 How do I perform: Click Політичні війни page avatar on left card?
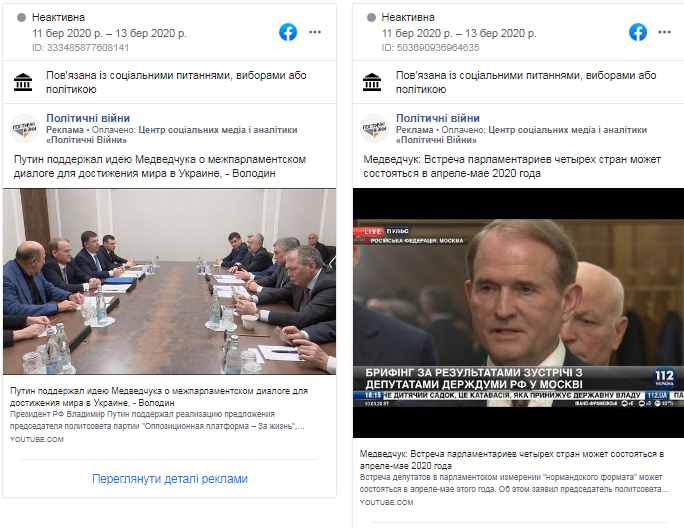(24, 129)
